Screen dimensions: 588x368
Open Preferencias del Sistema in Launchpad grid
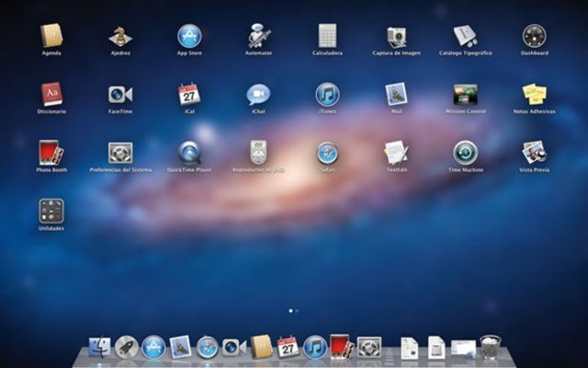pyautogui.click(x=120, y=153)
